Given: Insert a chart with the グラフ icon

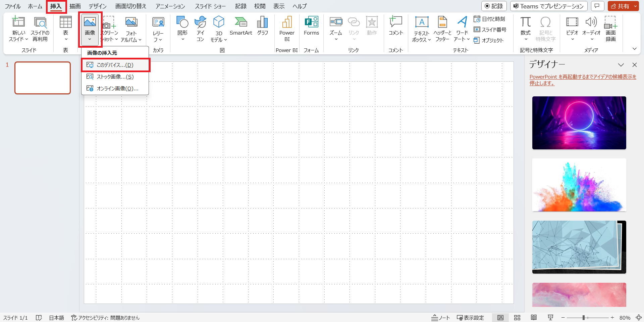Looking at the screenshot, I should [262, 26].
